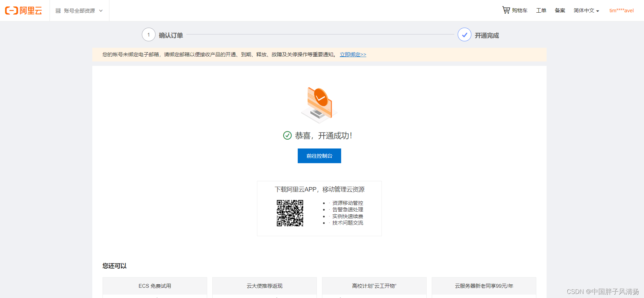Click the Aliyun APP QR code
The width and height of the screenshot is (644, 298).
[x=290, y=213]
